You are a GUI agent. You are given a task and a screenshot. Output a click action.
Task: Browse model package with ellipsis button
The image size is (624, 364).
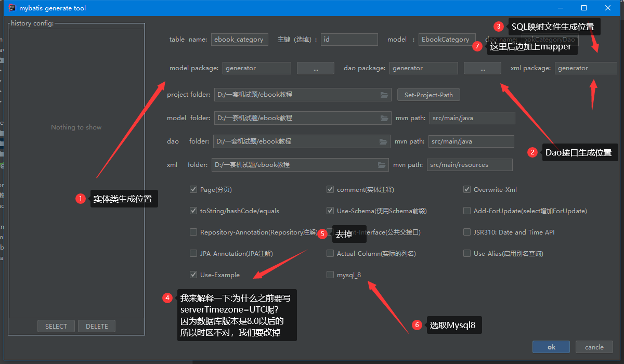tap(316, 68)
